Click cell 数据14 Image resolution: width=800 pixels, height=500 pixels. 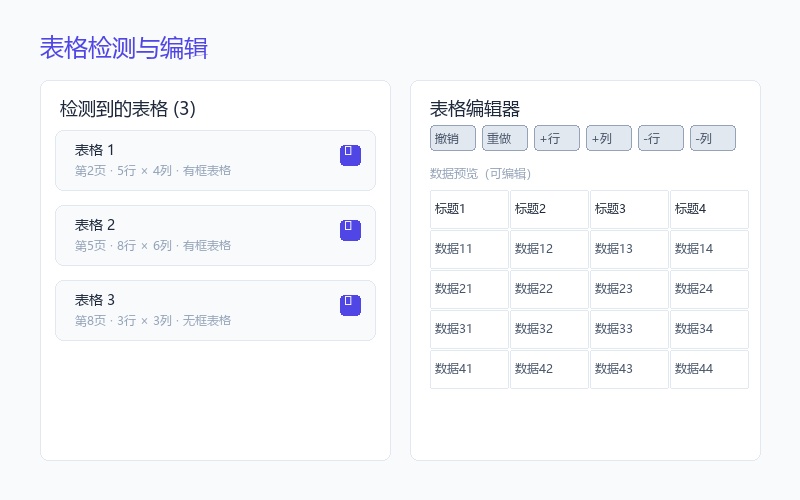710,249
